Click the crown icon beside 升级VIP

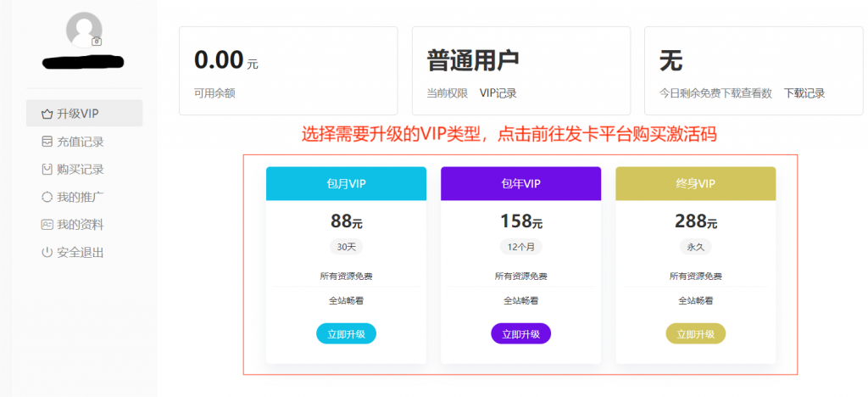(47, 114)
